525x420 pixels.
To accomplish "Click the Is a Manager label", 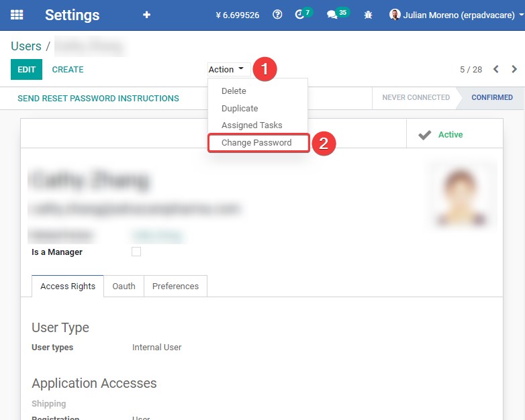I will (x=57, y=252).
